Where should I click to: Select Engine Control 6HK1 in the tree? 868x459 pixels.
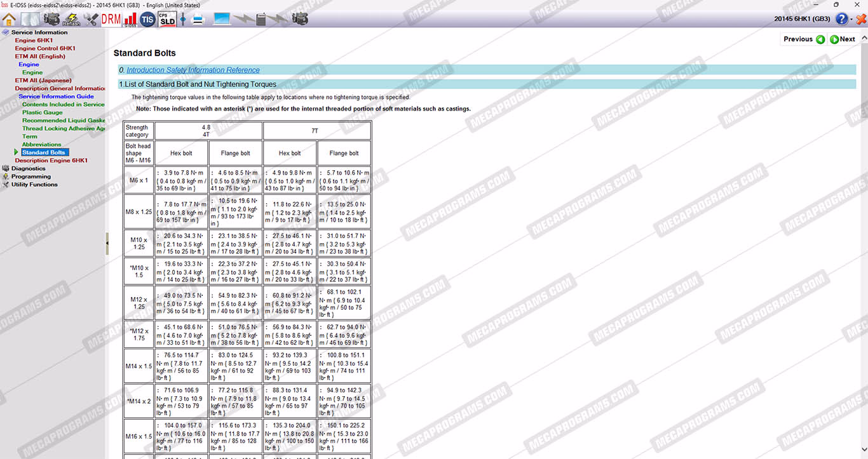[x=45, y=48]
